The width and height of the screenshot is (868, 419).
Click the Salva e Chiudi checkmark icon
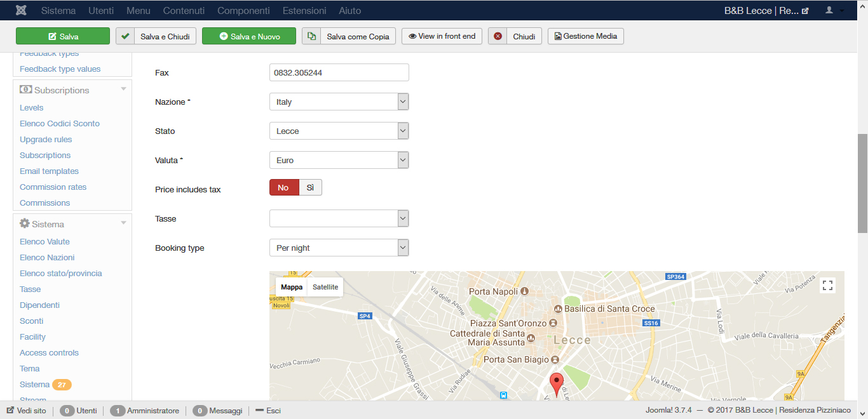tap(126, 36)
